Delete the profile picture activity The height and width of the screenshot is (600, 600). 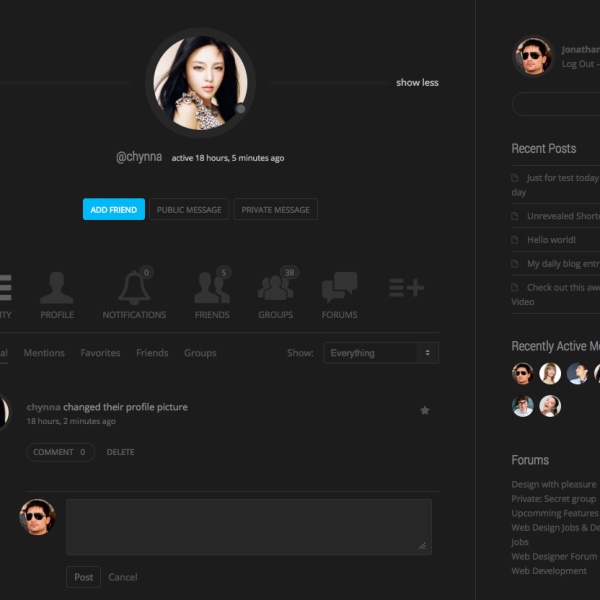(120, 452)
